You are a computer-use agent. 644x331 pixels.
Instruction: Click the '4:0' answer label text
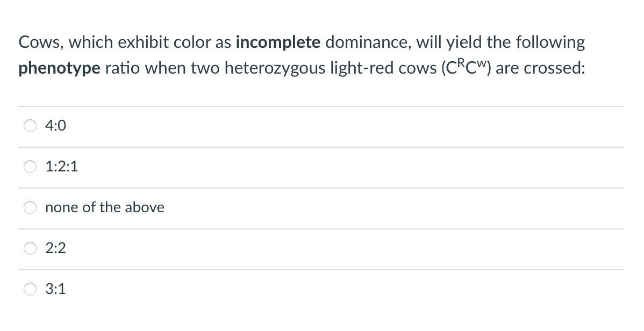click(56, 126)
